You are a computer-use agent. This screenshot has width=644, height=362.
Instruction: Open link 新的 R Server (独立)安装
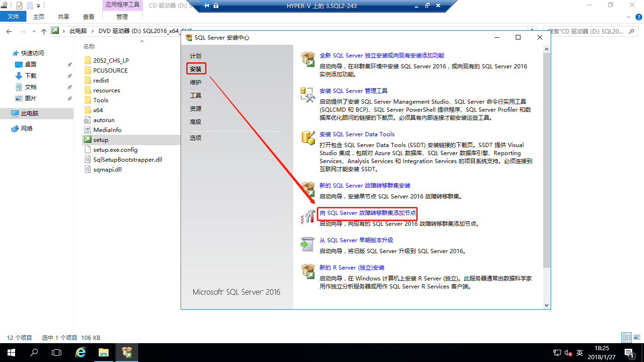coord(352,268)
